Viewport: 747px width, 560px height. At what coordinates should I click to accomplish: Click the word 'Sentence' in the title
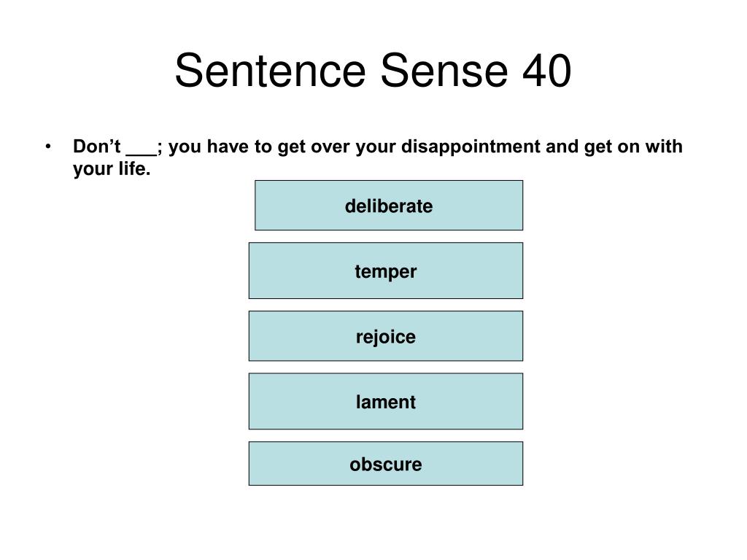pos(270,70)
